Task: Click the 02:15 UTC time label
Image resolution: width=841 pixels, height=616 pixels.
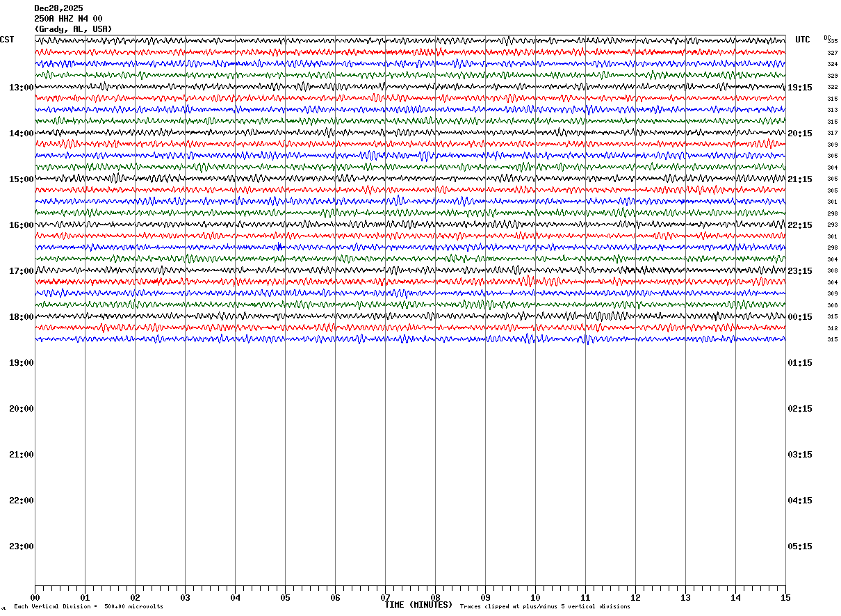Action: click(x=800, y=409)
